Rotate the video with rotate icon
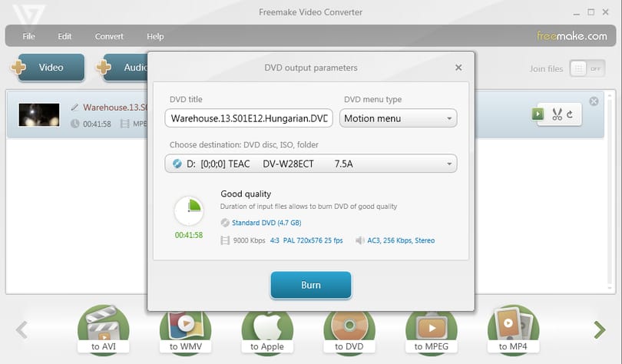Image resolution: width=622 pixels, height=364 pixels. pyautogui.click(x=570, y=114)
